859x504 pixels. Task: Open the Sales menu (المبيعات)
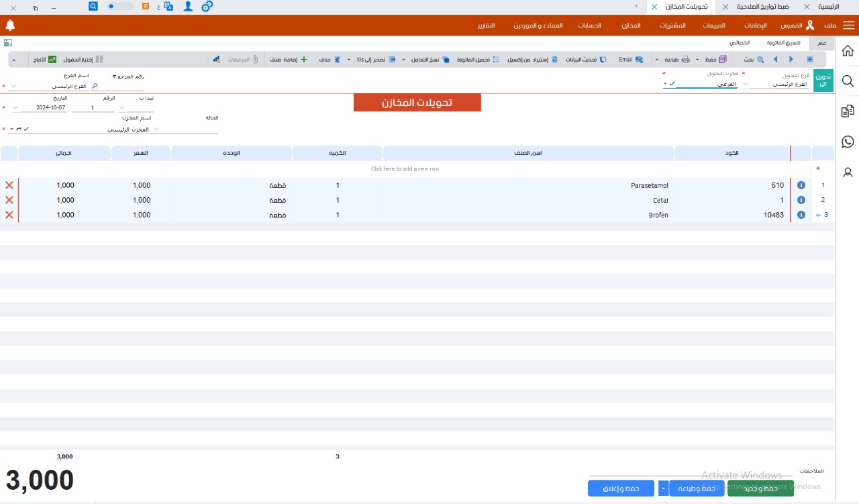pos(713,26)
